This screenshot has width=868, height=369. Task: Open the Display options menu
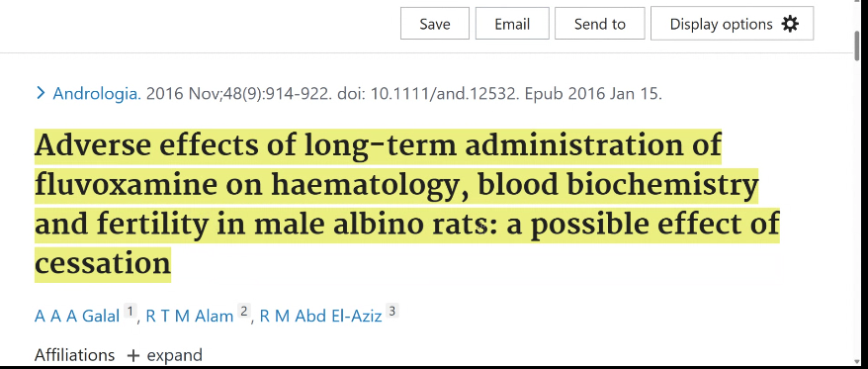pyautogui.click(x=732, y=24)
